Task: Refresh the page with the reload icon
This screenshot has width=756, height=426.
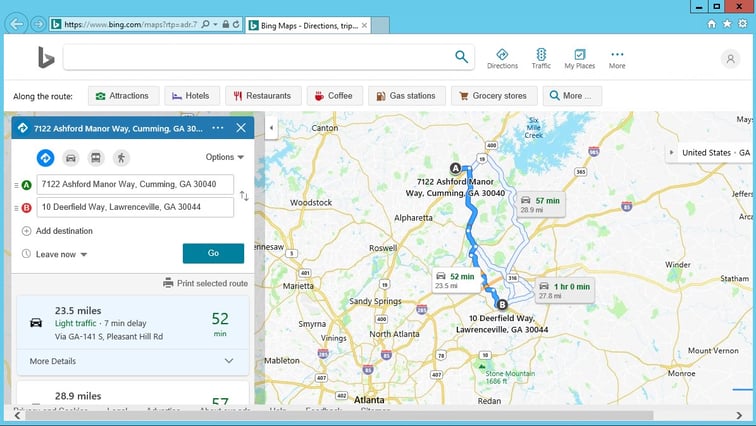Action: point(236,24)
